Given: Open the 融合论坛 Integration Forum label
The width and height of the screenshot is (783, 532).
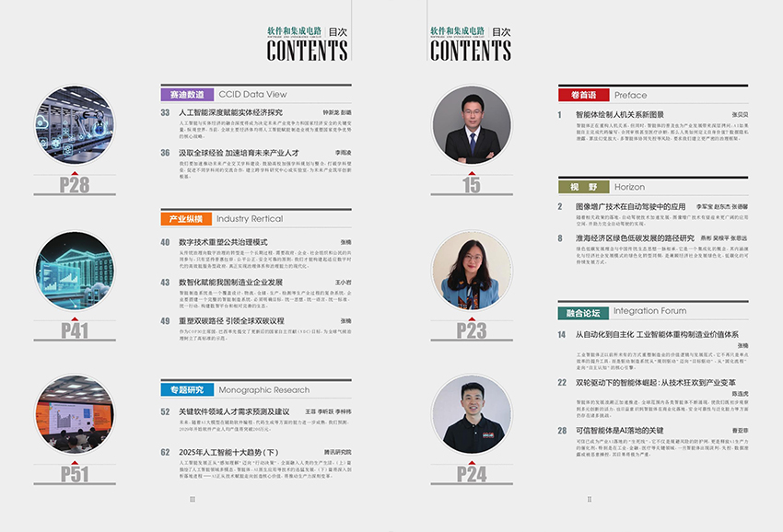Looking at the screenshot, I should (583, 311).
